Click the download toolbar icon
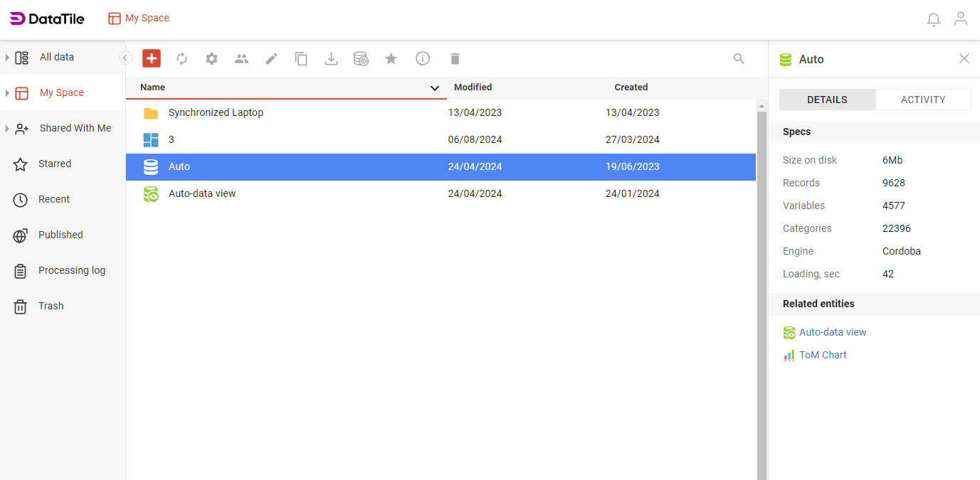Screen dimensions: 980x480 331,58
